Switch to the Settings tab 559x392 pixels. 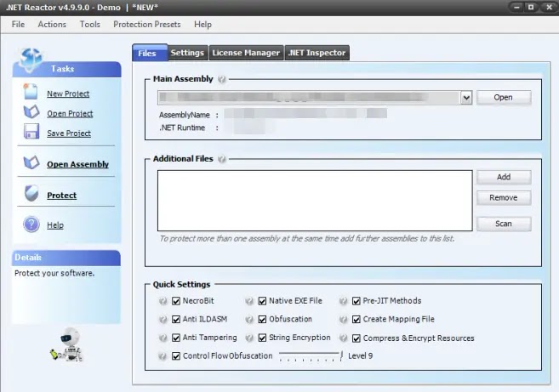(187, 53)
